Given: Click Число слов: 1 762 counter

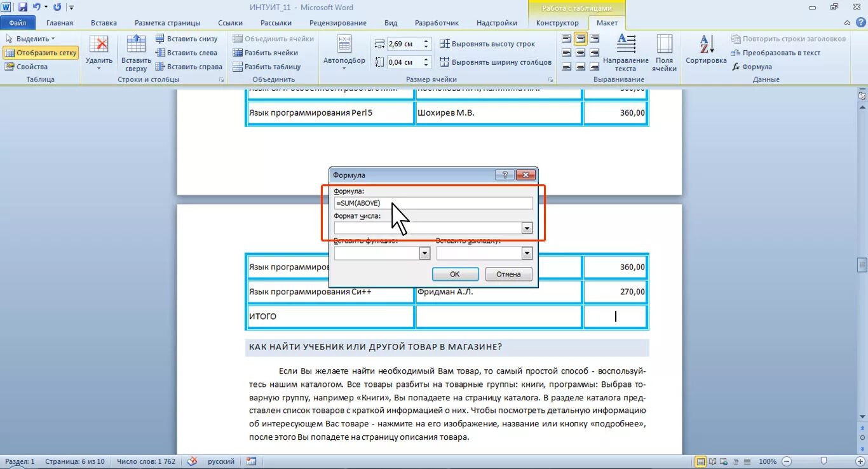Looking at the screenshot, I should click(x=146, y=461).
